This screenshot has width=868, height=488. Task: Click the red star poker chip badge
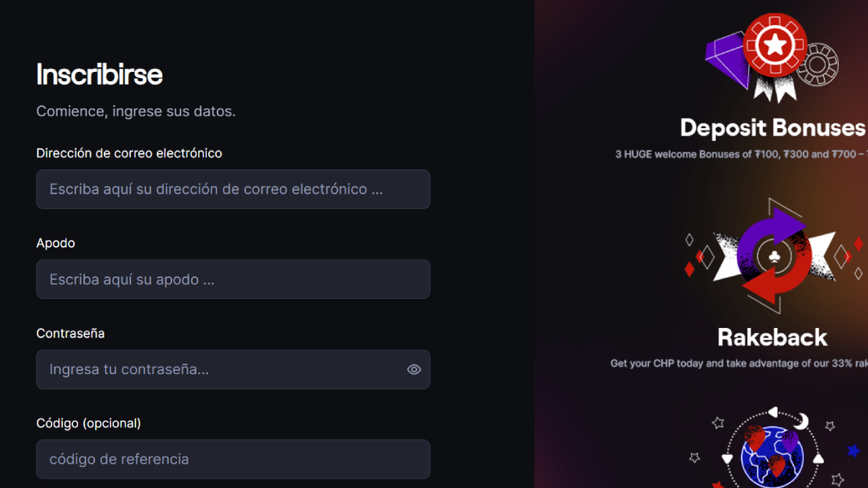click(775, 45)
